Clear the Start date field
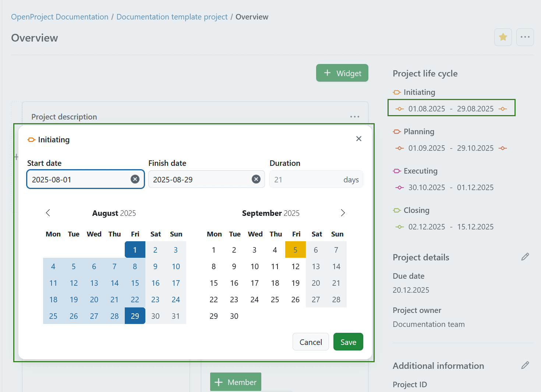The height and width of the screenshot is (392, 541). click(x=135, y=179)
